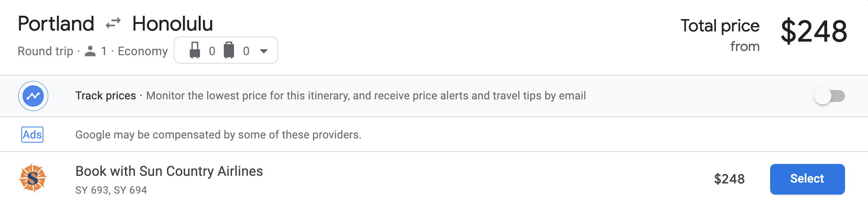Click Book with Sun Country Airlines
This screenshot has height=203, width=868.
[169, 171]
